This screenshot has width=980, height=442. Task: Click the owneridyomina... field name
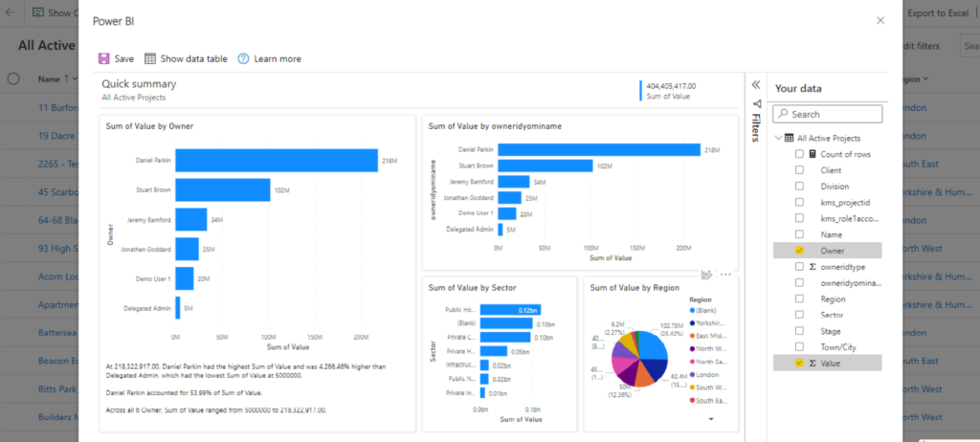(x=851, y=282)
